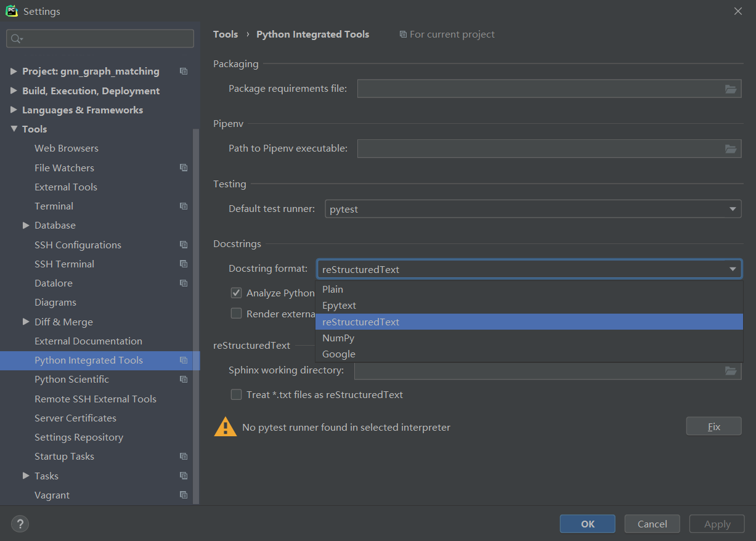Select Google docstring format option

[529, 354]
